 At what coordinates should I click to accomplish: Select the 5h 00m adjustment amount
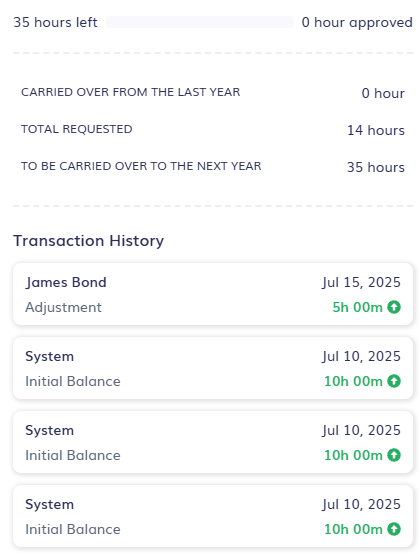pos(357,307)
